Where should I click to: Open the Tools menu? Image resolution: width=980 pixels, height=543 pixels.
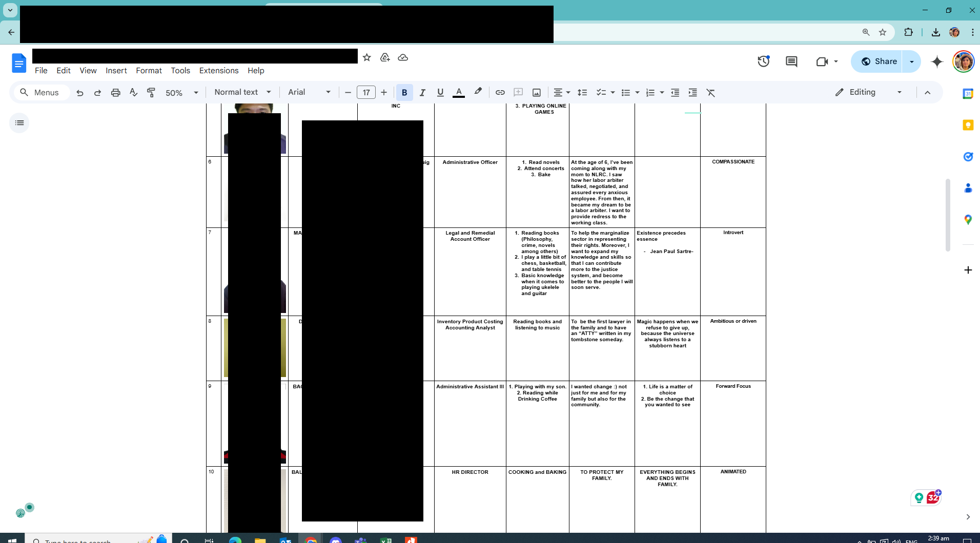click(180, 71)
